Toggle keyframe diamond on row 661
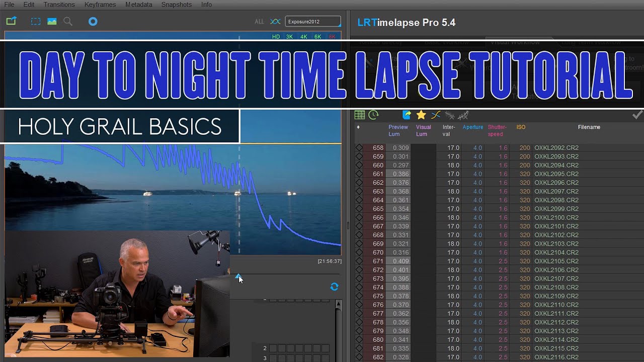 click(x=359, y=174)
